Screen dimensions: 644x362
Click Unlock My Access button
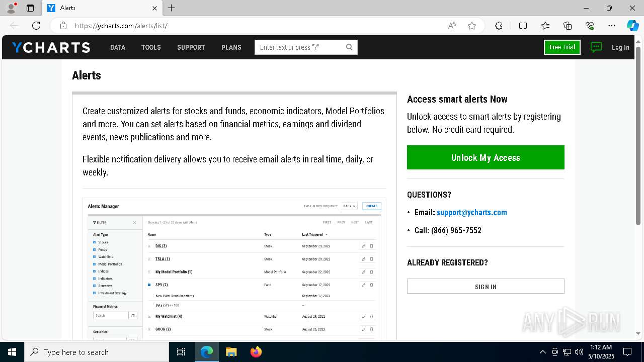click(x=486, y=157)
